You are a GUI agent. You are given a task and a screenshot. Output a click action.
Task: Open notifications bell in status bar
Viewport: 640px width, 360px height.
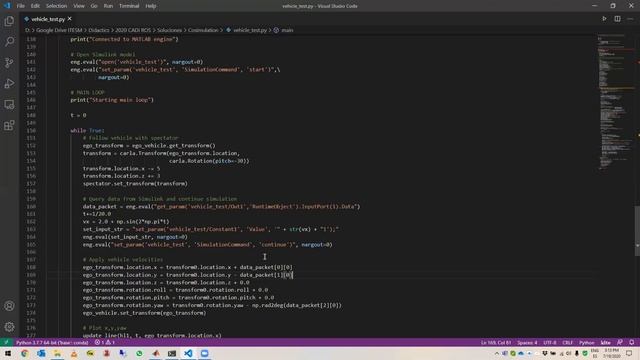pos(631,342)
